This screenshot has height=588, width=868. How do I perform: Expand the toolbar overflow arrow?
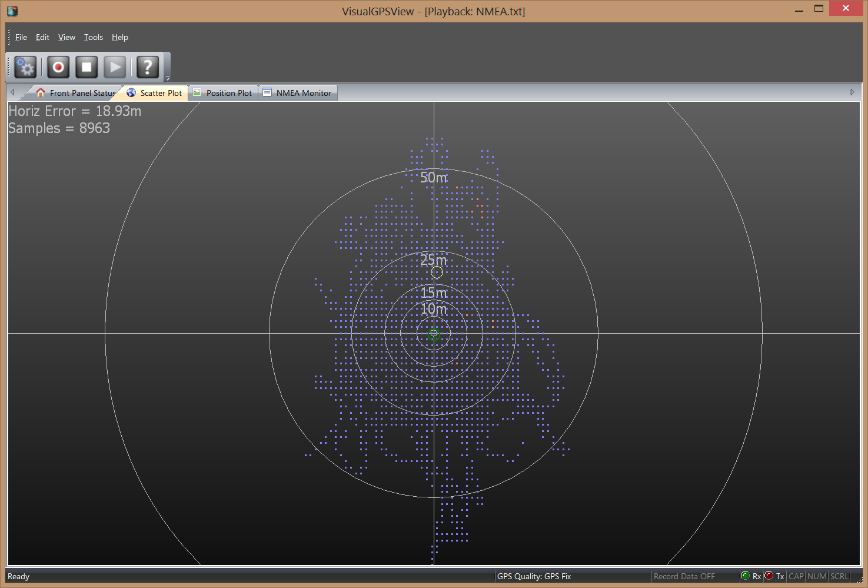pos(168,78)
